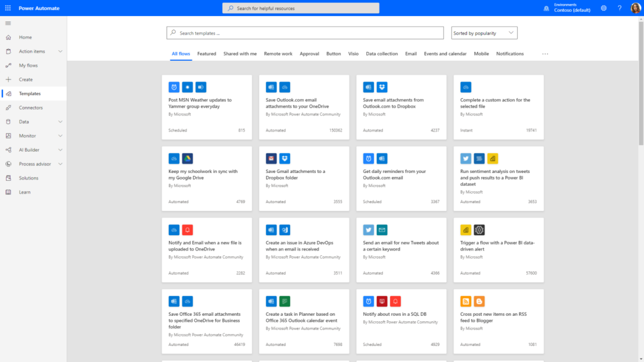Select the Twitter icon on the sentiment analysis template
This screenshot has height=362, width=644.
pos(465,158)
